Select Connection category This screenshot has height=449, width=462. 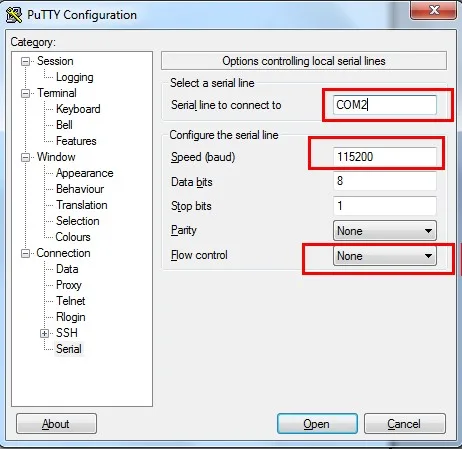tap(63, 253)
